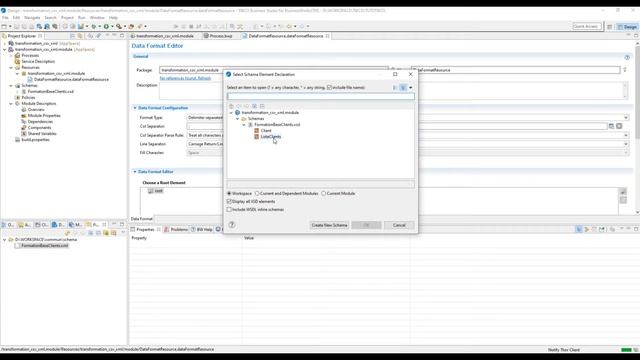Open the Col Separator Parse Rule dropdown arrow
Image resolution: width=640 pixels, height=360 pixels.
626,135
